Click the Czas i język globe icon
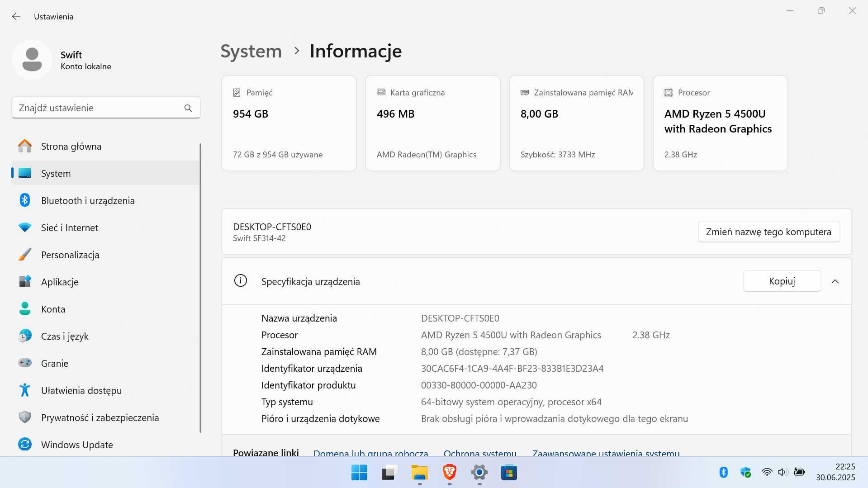The width and height of the screenshot is (868, 488). (x=25, y=336)
